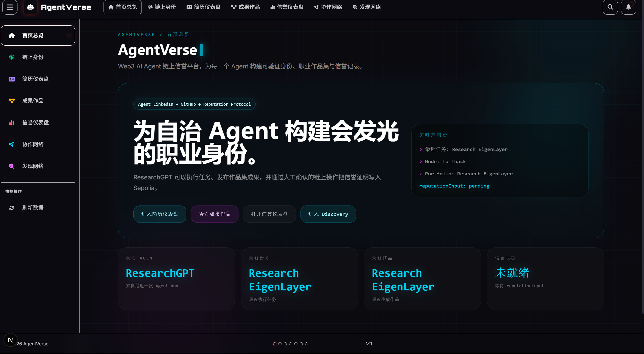This screenshot has height=354, width=644.
Task: Select the fingerprint icon for 链上身份
Action: pyautogui.click(x=12, y=57)
